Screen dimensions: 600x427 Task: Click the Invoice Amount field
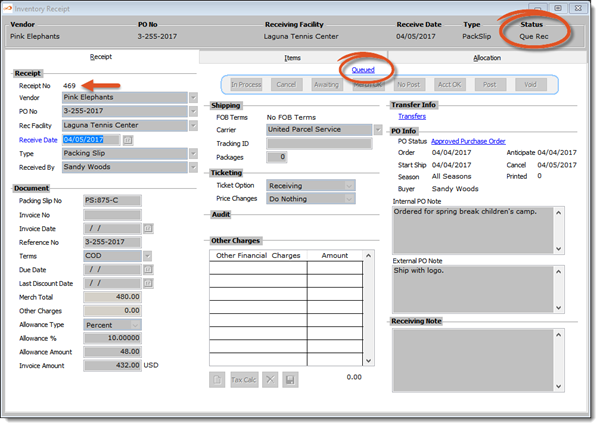click(112, 366)
